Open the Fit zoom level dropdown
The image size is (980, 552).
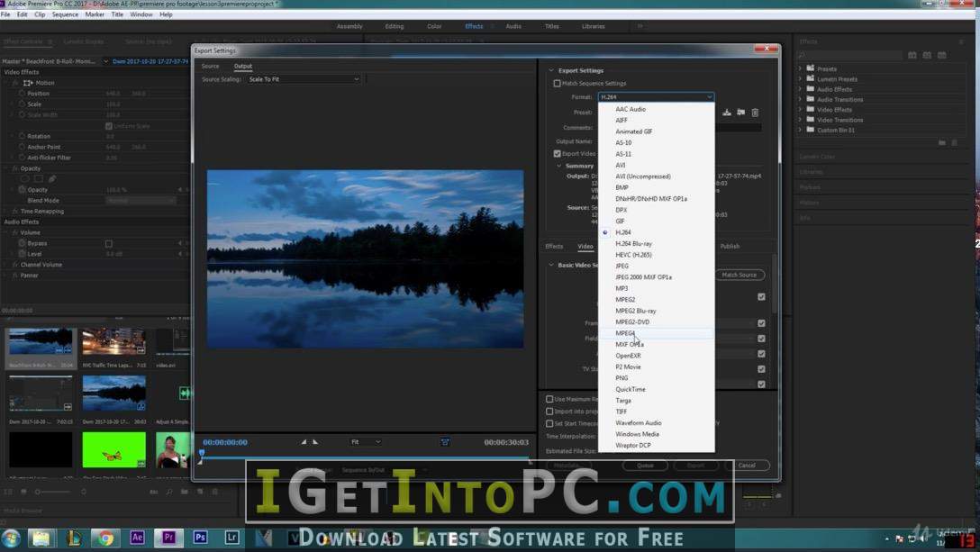[x=366, y=442]
